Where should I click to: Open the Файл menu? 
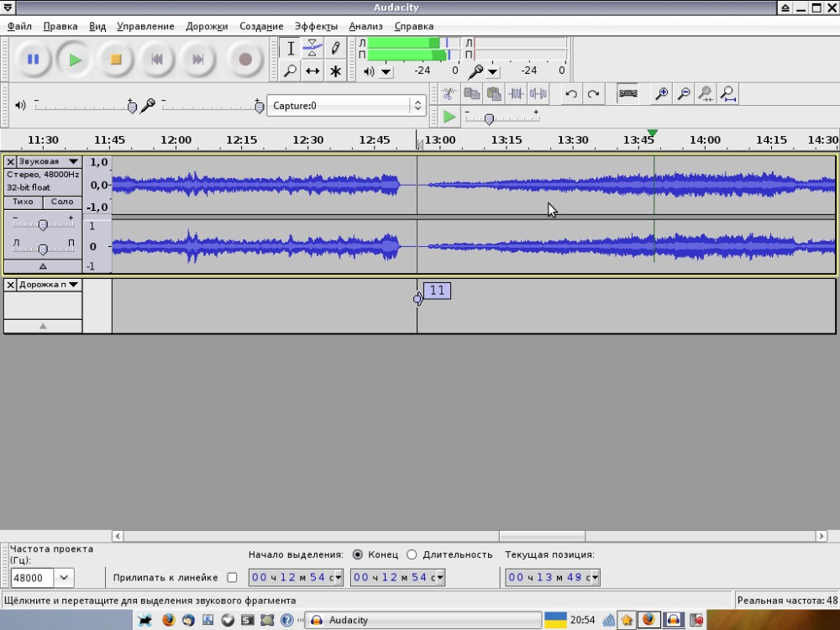pyautogui.click(x=19, y=26)
